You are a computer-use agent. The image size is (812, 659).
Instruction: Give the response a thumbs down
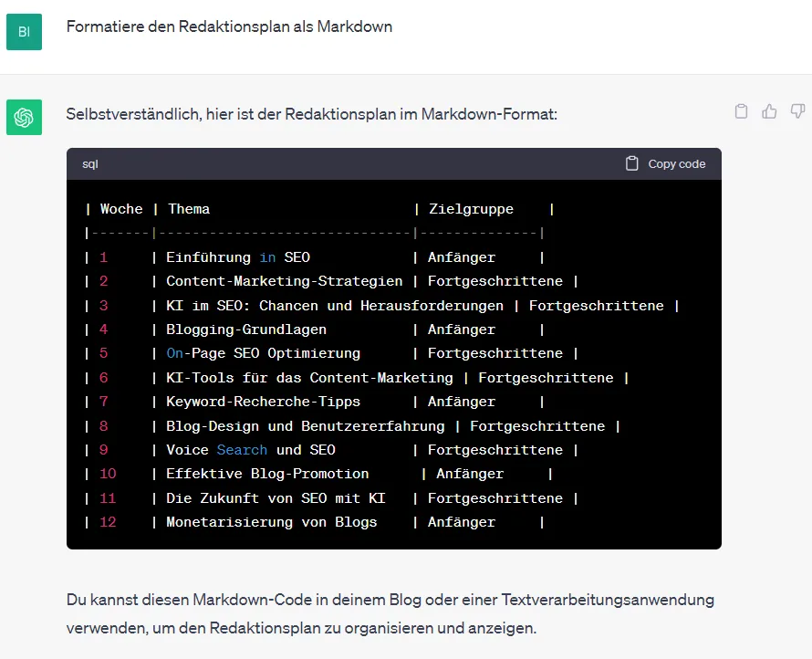797,111
